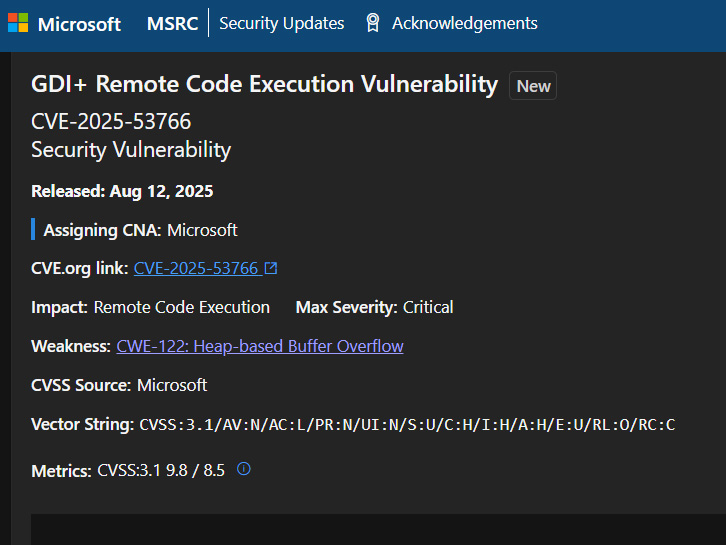Click the Microsoft wordmark in the header
Image resolution: width=726 pixels, height=545 pixels.
[x=79, y=23]
